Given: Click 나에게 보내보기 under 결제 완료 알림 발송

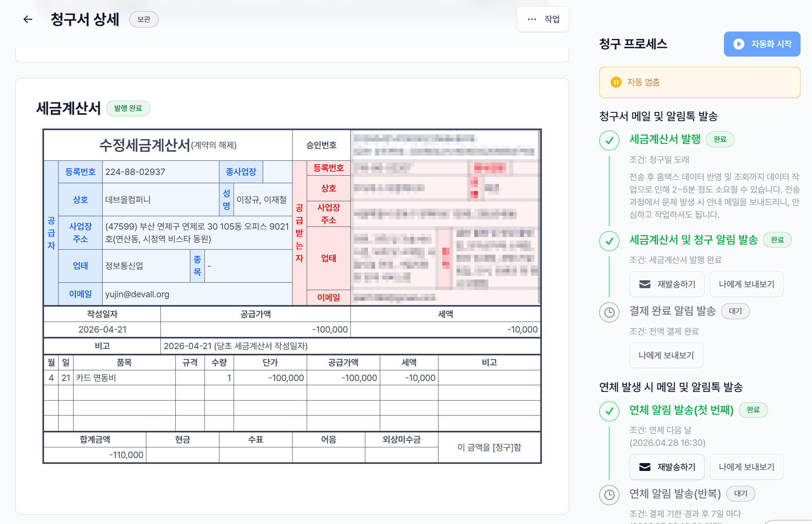Looking at the screenshot, I should (666, 355).
